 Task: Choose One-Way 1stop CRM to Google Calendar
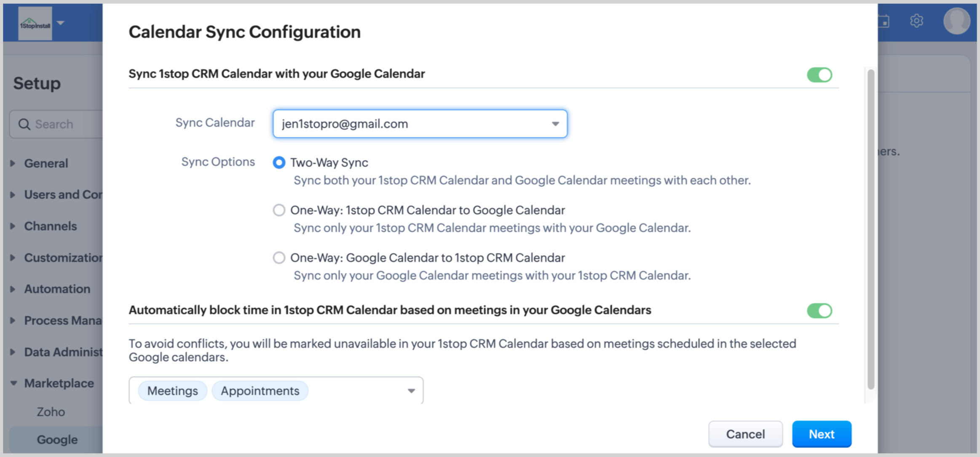(x=279, y=210)
